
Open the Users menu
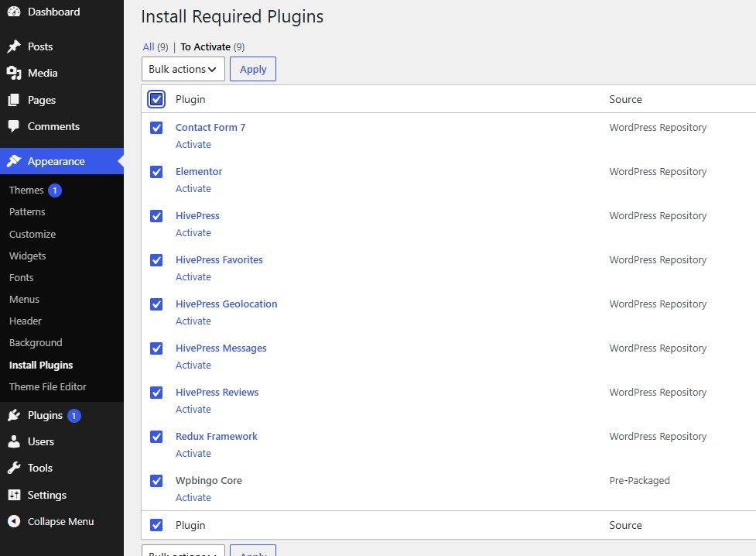[62, 441]
